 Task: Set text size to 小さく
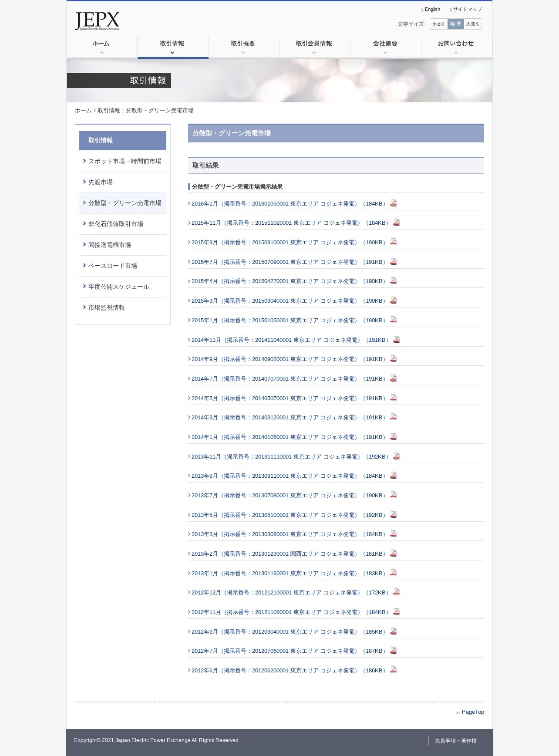(438, 24)
